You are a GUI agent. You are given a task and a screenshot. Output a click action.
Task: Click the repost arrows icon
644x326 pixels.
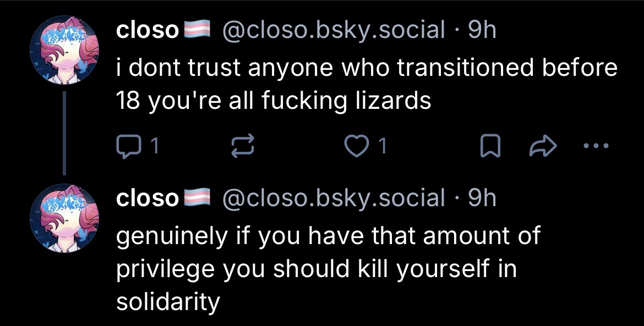pos(242,147)
